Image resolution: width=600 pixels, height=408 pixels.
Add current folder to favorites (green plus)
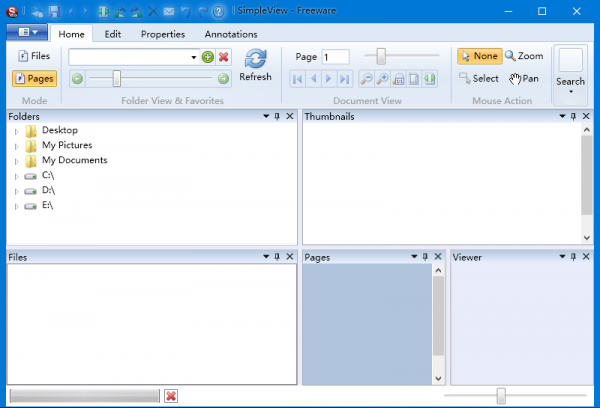207,58
